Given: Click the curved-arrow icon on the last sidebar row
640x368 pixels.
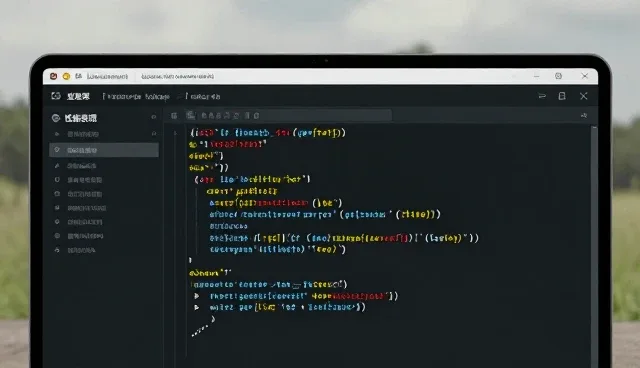Looking at the screenshot, I should coord(57,250).
